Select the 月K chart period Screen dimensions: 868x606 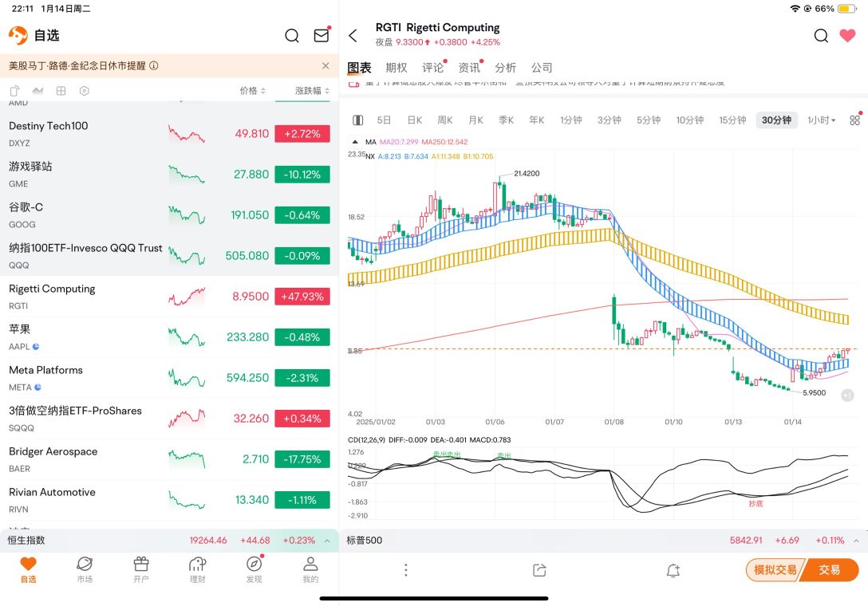click(476, 120)
